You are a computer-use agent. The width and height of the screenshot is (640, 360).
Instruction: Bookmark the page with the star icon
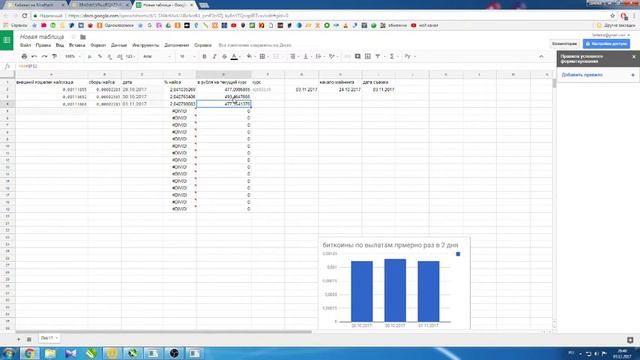613,16
